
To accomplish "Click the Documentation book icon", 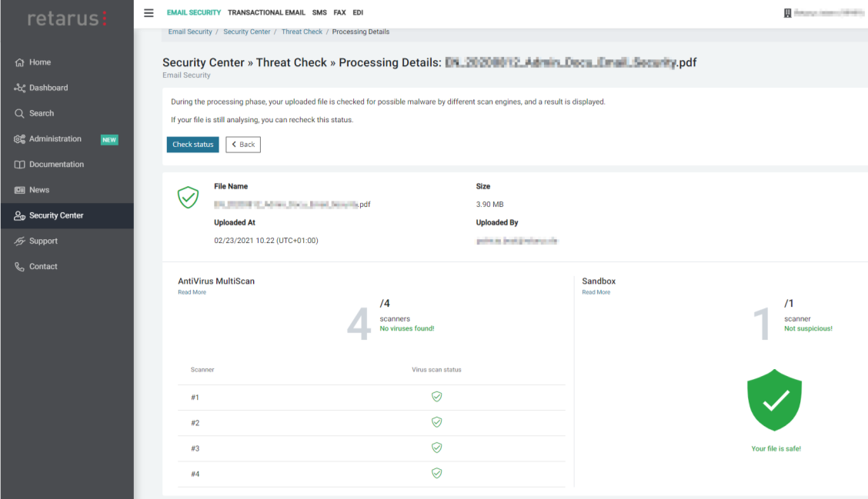I will click(x=20, y=165).
